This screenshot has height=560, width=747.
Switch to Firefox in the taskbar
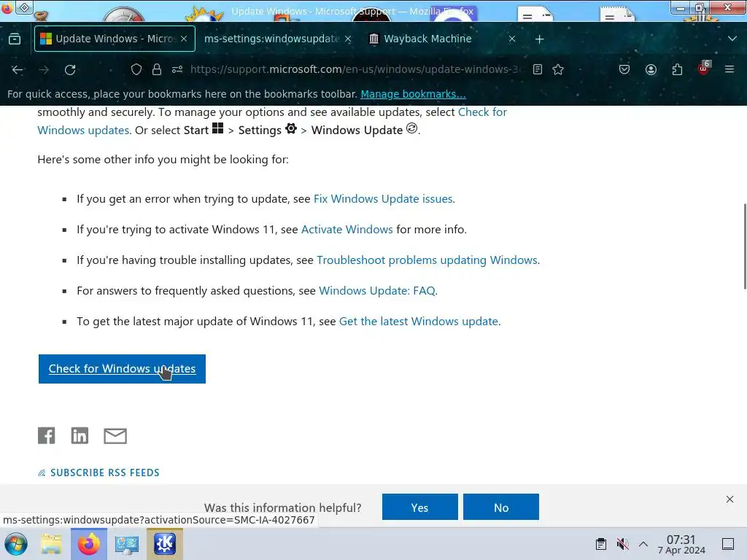click(88, 544)
